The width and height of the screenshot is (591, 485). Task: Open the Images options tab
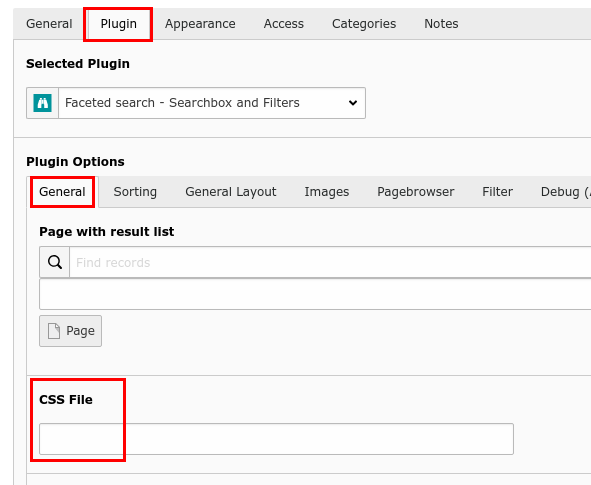326,192
